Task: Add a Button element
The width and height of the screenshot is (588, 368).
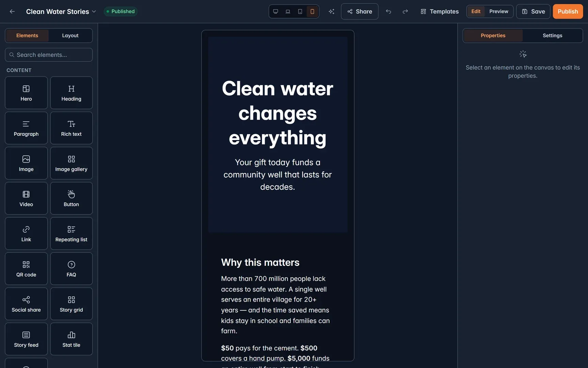Action: [71, 198]
